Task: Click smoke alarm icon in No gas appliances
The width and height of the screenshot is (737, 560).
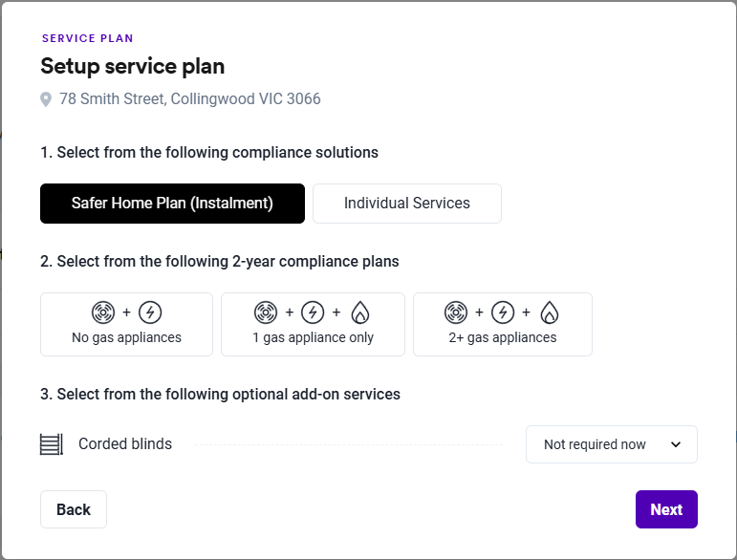Action: [x=103, y=312]
